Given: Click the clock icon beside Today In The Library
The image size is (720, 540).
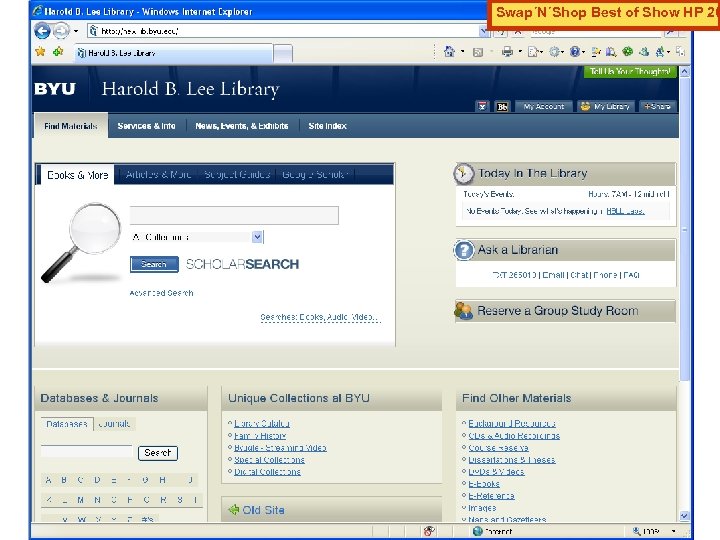Looking at the screenshot, I should tap(463, 174).
